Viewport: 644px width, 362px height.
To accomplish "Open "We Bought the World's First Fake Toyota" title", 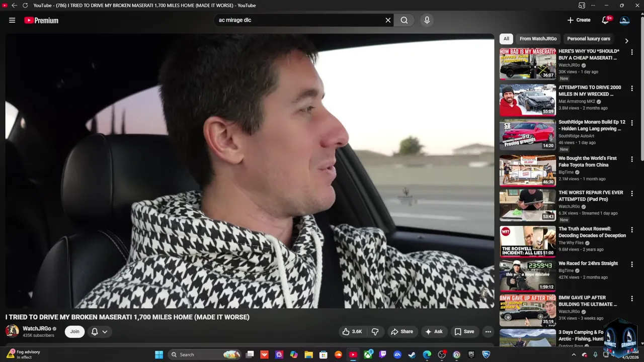I will coord(588,161).
